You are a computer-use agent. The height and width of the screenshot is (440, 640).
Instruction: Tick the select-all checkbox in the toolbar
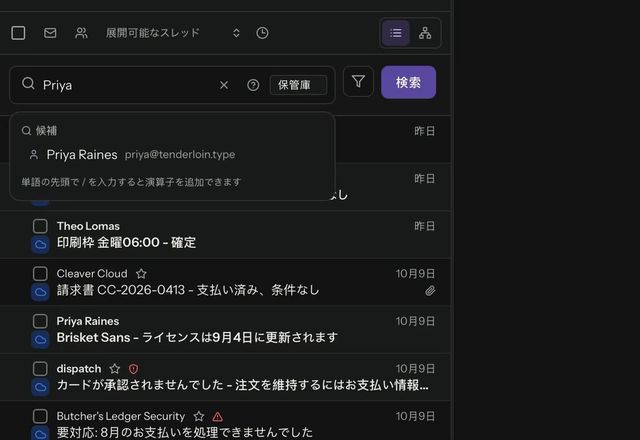[18, 33]
